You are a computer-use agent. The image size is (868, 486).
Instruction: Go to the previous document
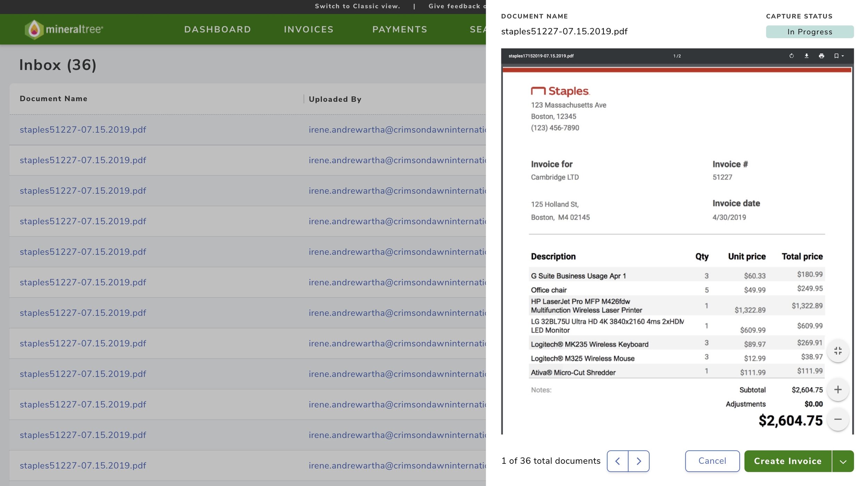[618, 461]
